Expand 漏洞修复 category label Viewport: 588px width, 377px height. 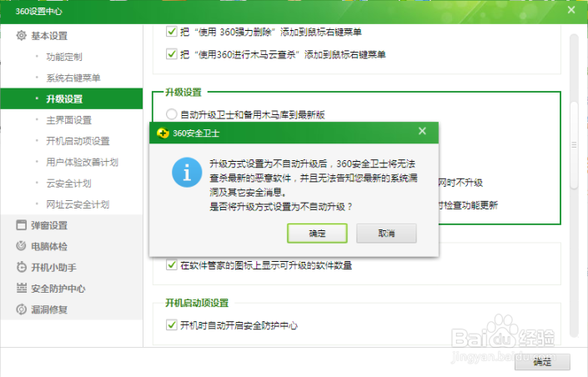[49, 309]
